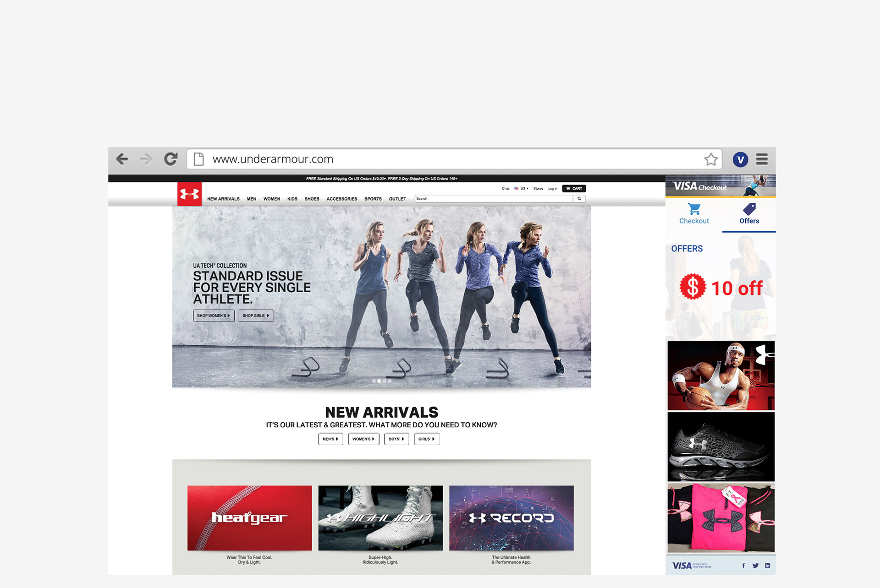Click the page icon in address bar

198,159
